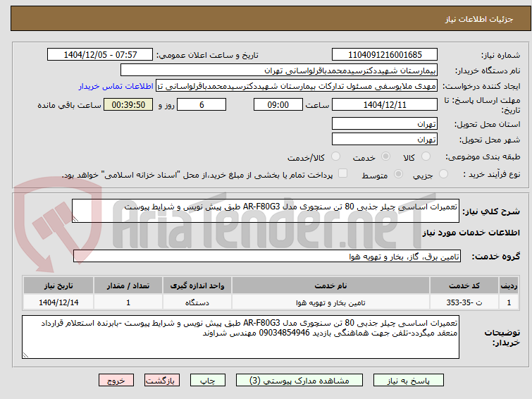Click the 'بازگشت' back button
Screen dimensions: 532x399
click(162, 381)
